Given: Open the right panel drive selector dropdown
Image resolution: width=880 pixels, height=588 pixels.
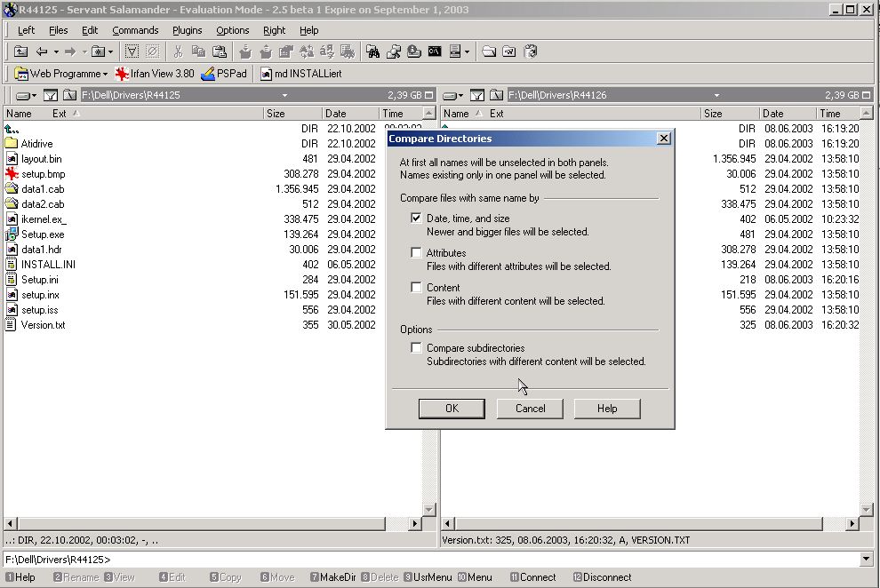Looking at the screenshot, I should (x=453, y=95).
